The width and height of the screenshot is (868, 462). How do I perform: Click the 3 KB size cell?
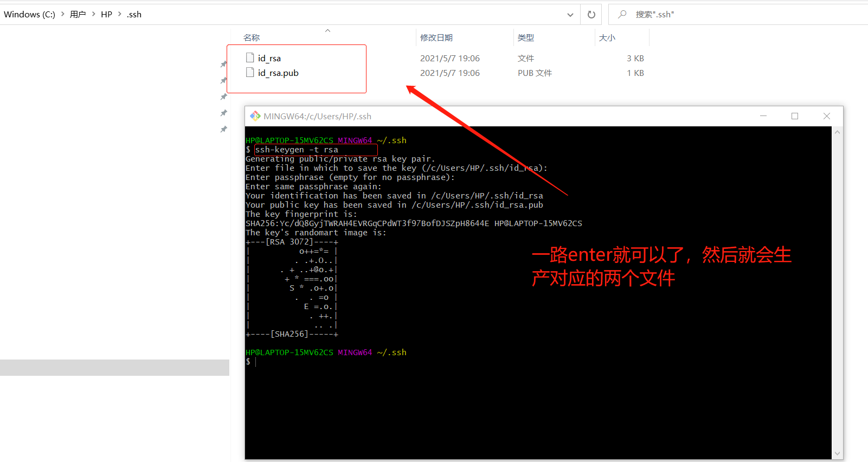pyautogui.click(x=635, y=58)
